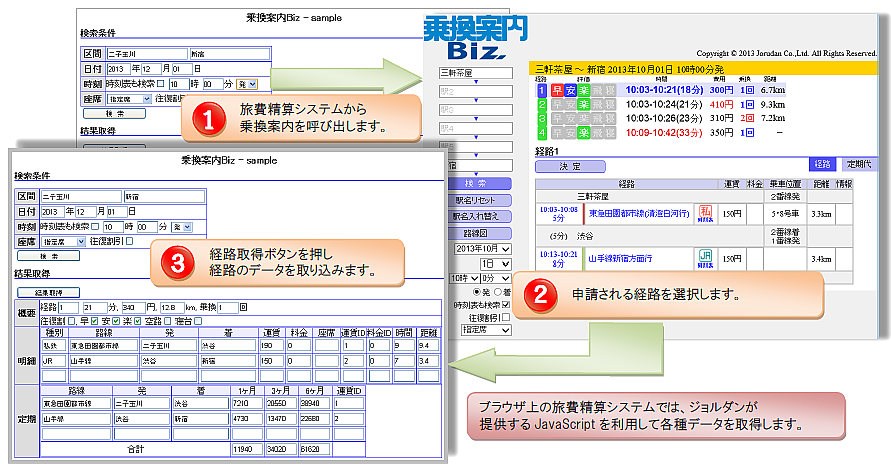Click the 10:03-10:21(18分) route time
The width and height of the screenshot is (891, 464).
coord(664,90)
